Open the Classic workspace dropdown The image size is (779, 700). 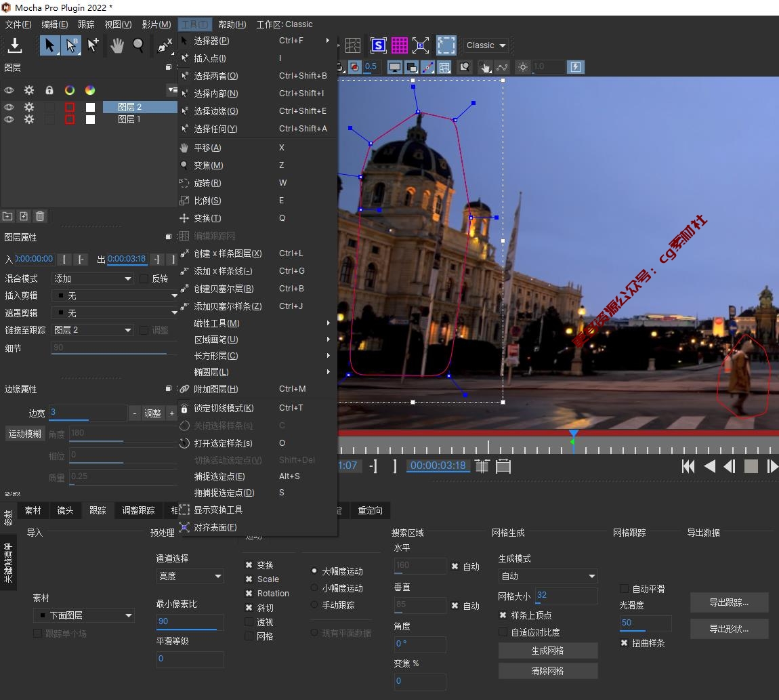(x=486, y=45)
